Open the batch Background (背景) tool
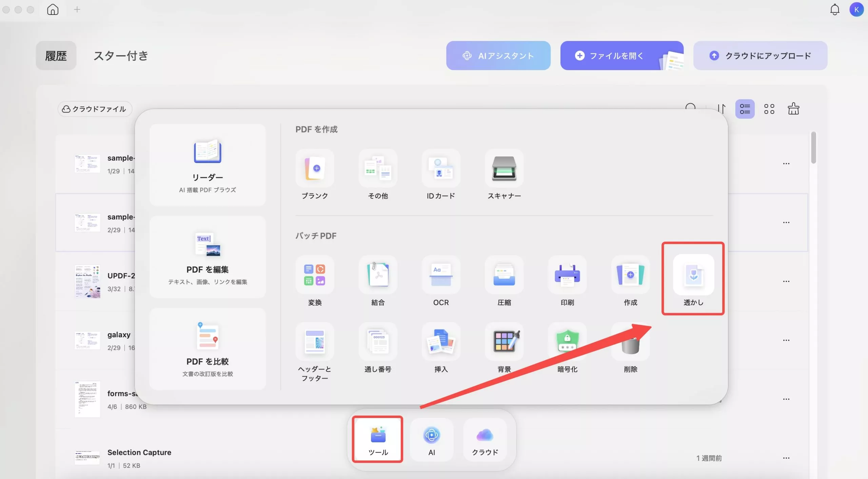This screenshot has height=479, width=868. click(504, 342)
